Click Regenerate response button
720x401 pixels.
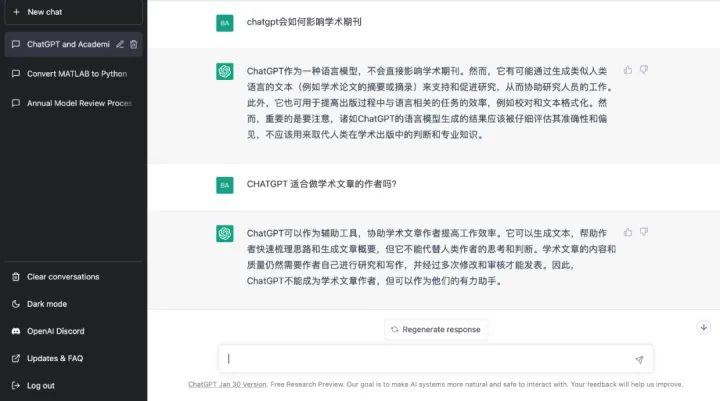click(x=435, y=329)
